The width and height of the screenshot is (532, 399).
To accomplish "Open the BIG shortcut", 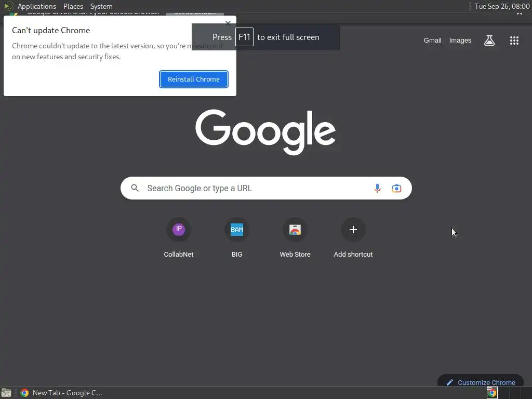I will 237,237.
